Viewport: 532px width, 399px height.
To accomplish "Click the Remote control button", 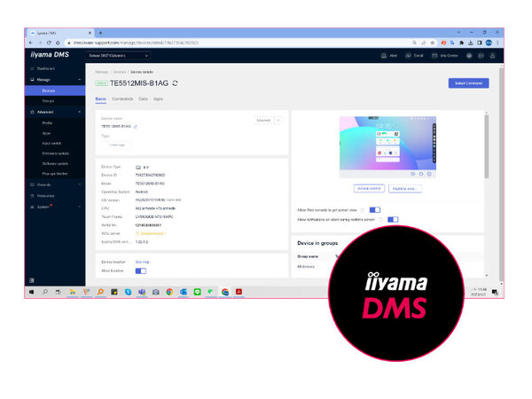I will click(x=369, y=189).
